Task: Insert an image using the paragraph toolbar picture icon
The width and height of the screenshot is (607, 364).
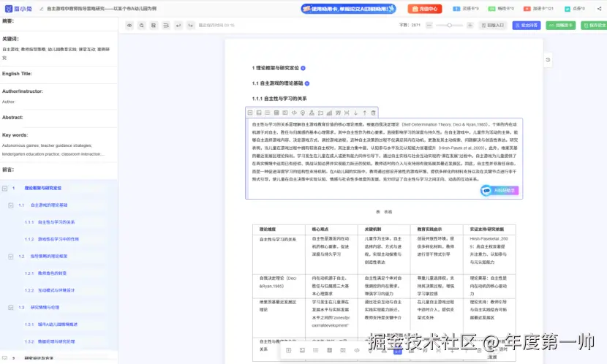Action: tap(259, 113)
